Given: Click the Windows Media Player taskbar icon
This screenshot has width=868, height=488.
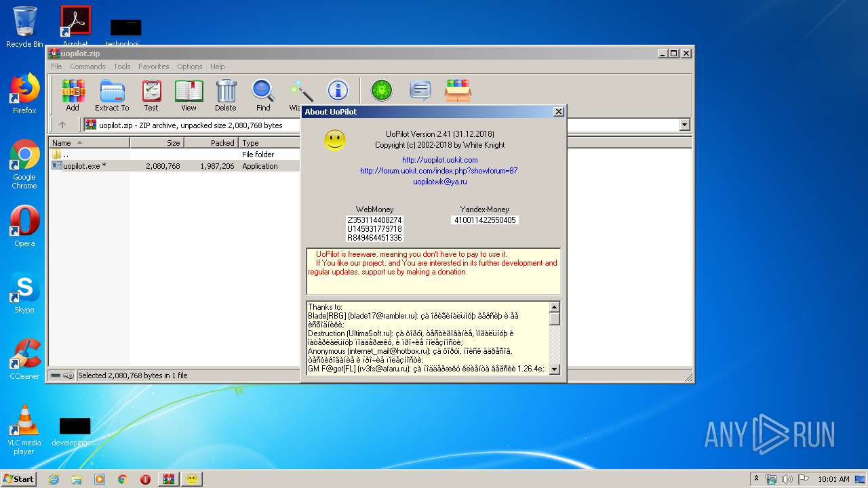Looking at the screenshot, I should point(100,479).
